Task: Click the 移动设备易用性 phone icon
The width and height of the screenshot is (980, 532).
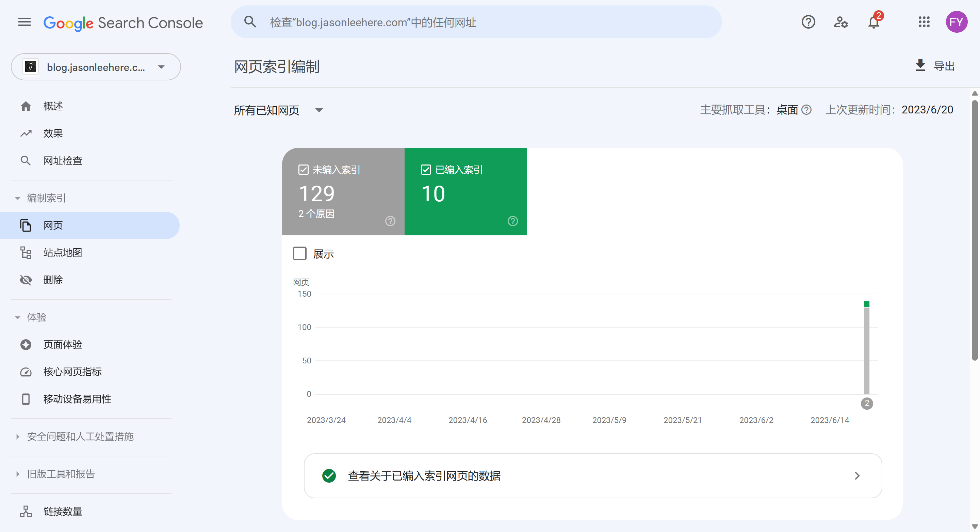Action: tap(26, 399)
